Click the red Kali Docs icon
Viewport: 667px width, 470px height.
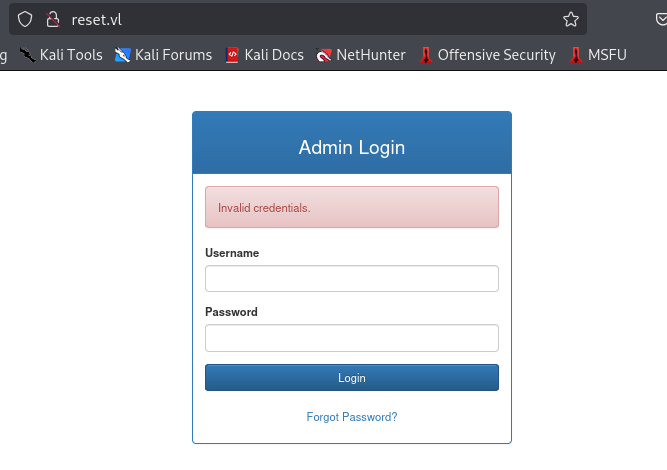[232, 55]
